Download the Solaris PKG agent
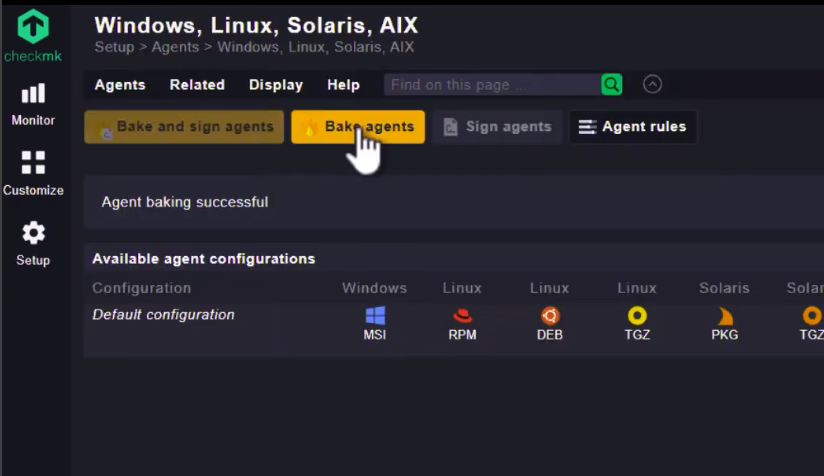The image size is (824, 476). click(725, 324)
